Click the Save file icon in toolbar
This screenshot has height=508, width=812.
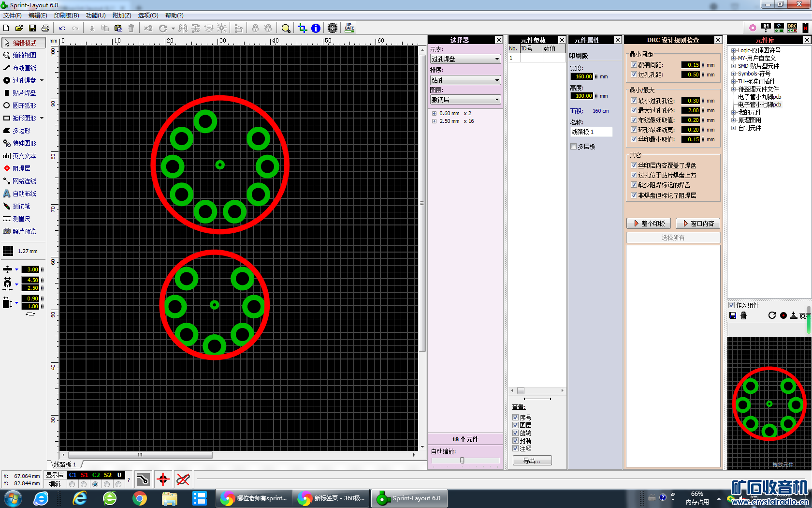(32, 28)
